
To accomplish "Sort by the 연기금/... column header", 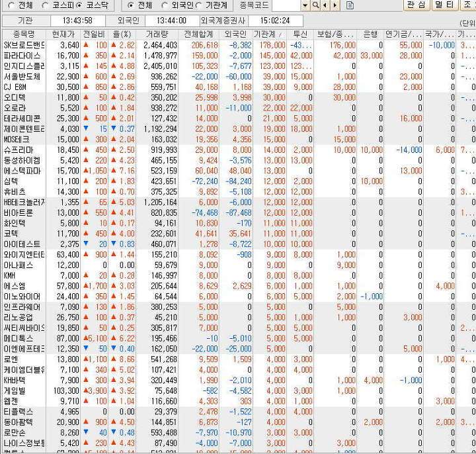I will coord(403,34).
